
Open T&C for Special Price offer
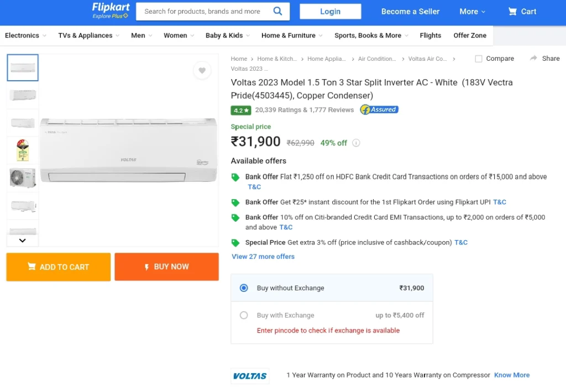click(461, 243)
